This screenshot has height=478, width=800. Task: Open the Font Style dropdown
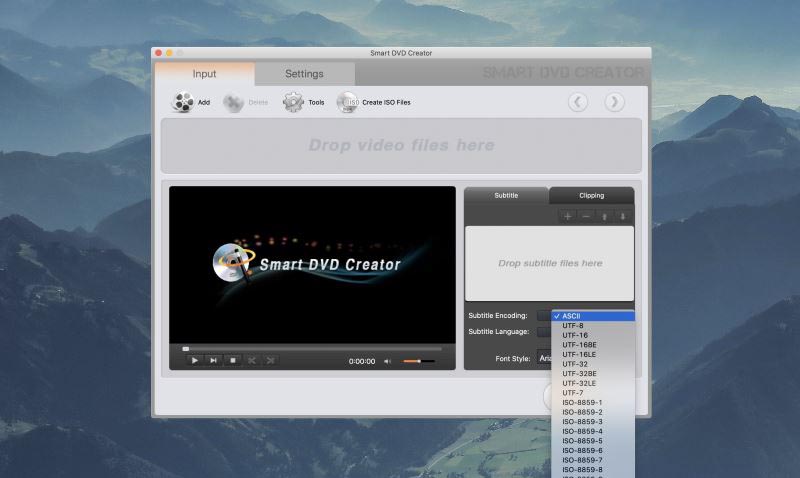pos(544,358)
